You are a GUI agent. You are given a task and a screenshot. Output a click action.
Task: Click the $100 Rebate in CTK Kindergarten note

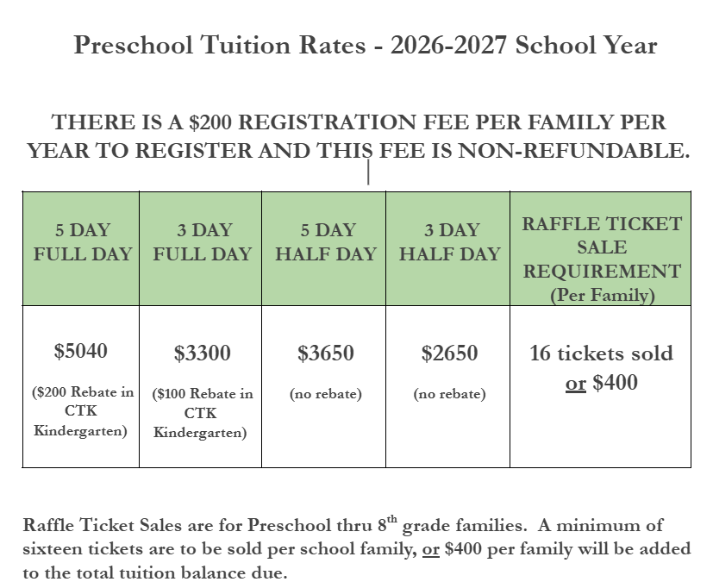click(203, 413)
